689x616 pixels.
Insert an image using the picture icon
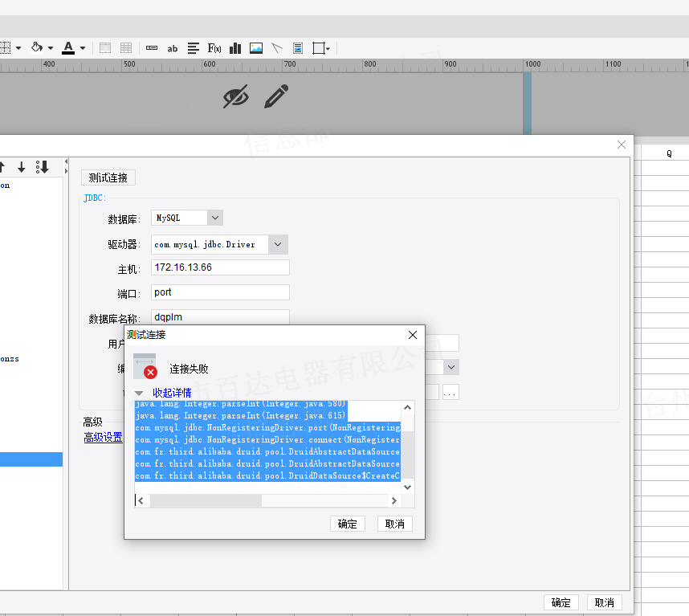tap(256, 48)
